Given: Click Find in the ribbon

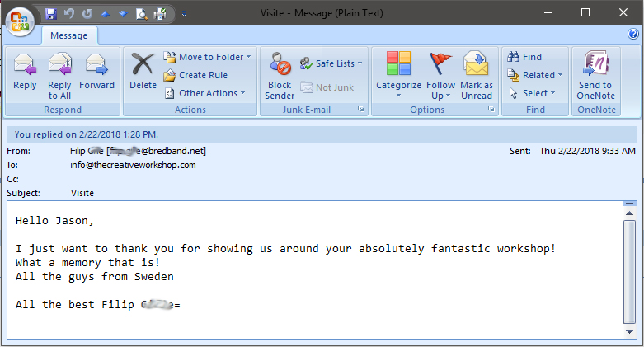Looking at the screenshot, I should tap(524, 57).
